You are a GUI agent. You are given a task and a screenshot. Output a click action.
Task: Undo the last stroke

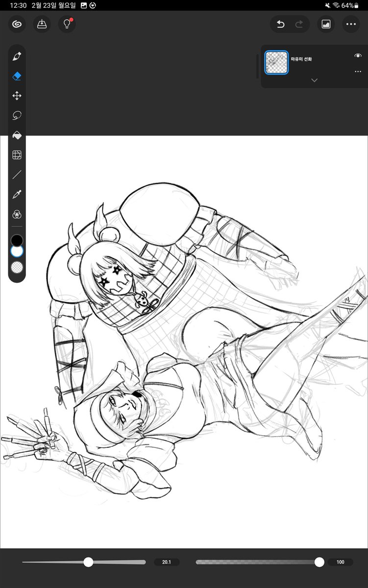(281, 24)
